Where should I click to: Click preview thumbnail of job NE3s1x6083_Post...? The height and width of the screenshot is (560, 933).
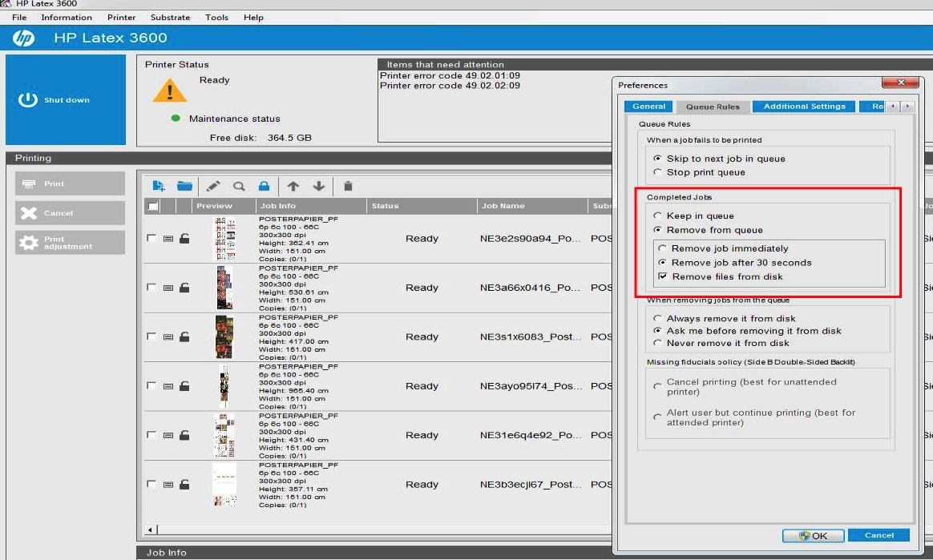point(224,336)
